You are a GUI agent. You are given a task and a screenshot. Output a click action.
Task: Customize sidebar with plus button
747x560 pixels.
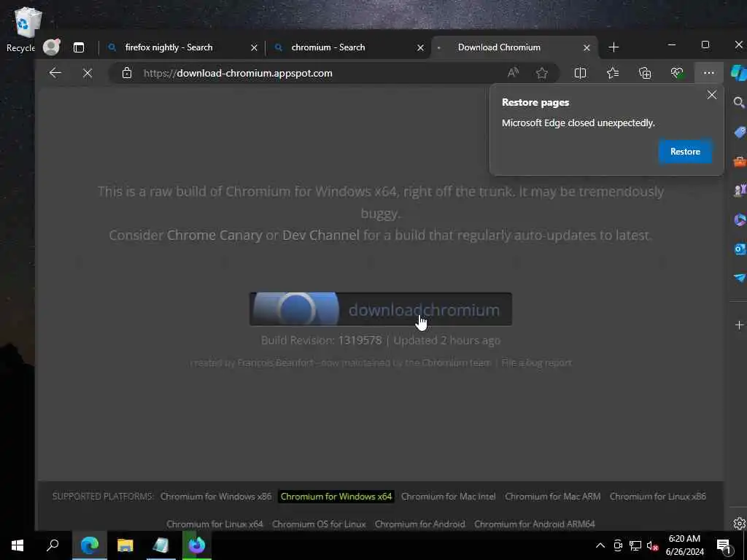740,324
